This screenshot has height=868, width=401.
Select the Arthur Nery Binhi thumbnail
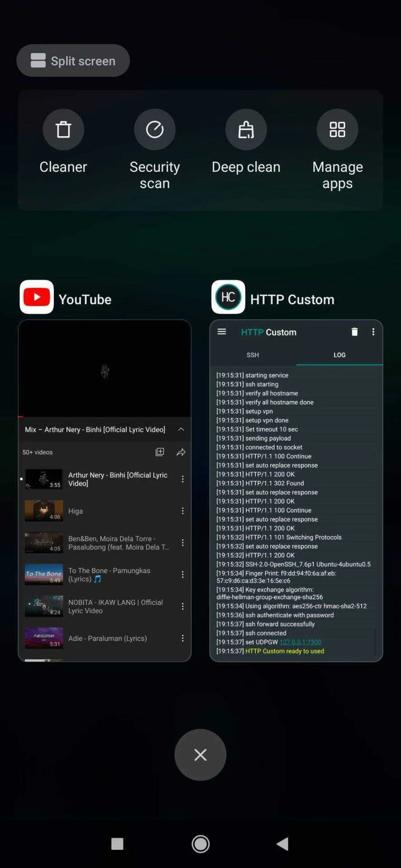pyautogui.click(x=44, y=479)
